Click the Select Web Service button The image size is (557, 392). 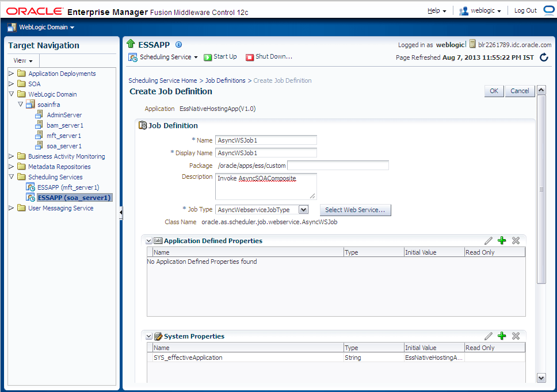355,210
